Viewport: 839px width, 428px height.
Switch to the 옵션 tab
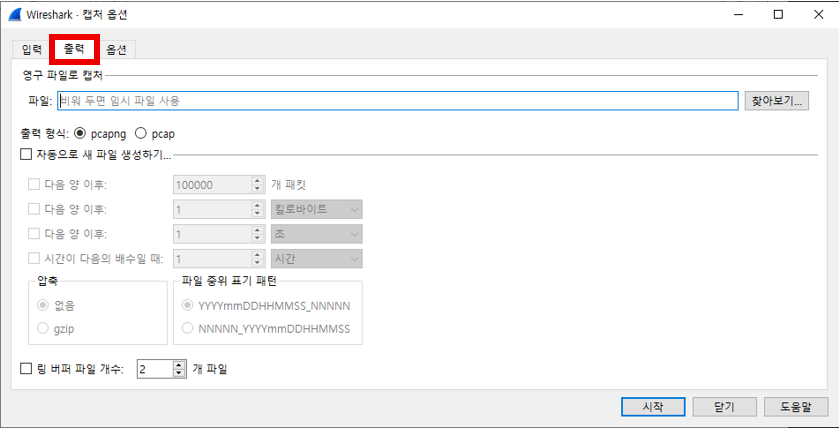click(x=116, y=49)
